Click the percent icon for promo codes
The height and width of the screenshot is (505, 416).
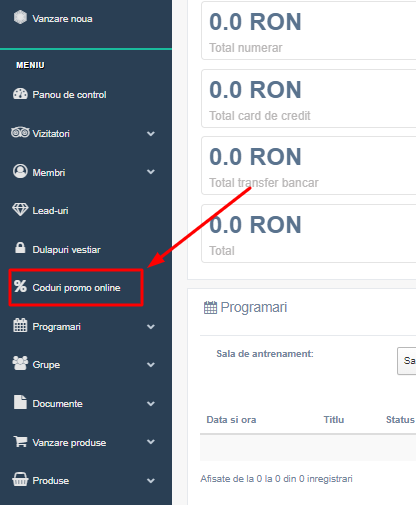coord(20,286)
